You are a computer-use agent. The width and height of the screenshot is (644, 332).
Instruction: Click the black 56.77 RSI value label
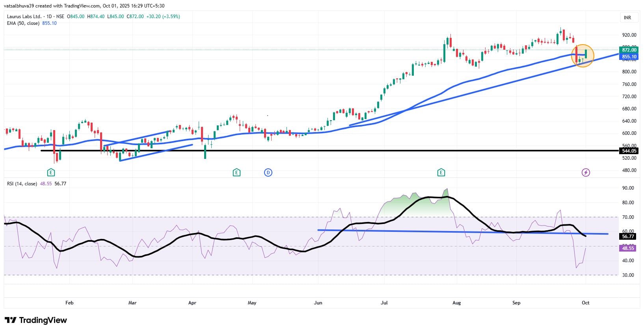[x=627, y=237]
